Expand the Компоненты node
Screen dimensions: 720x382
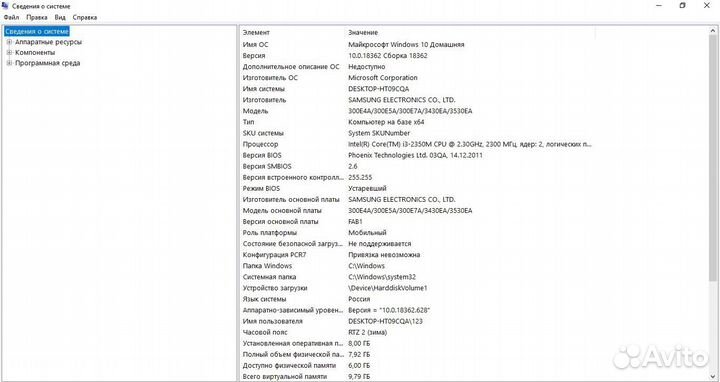coord(9,52)
